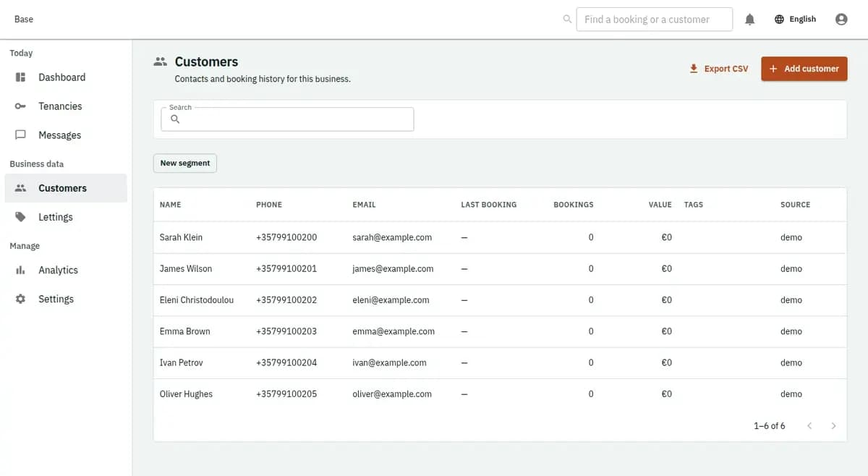Open Dashboard from the sidebar
The height and width of the screenshot is (476, 868).
66,77
